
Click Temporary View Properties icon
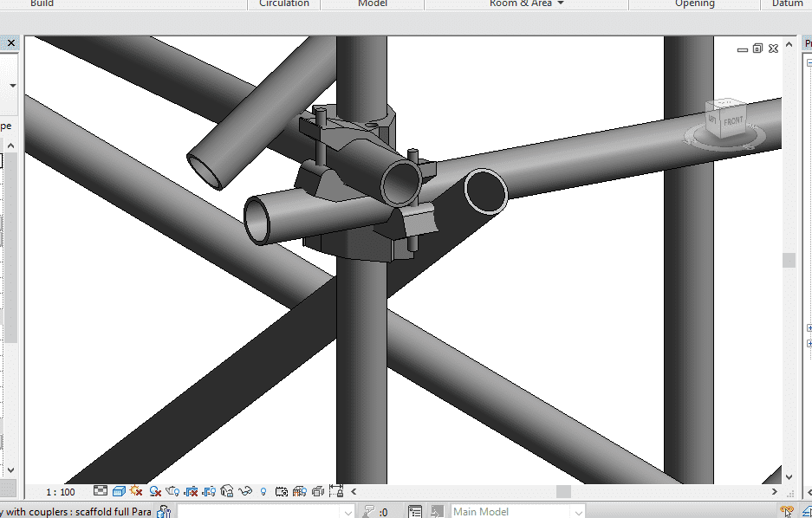click(282, 492)
